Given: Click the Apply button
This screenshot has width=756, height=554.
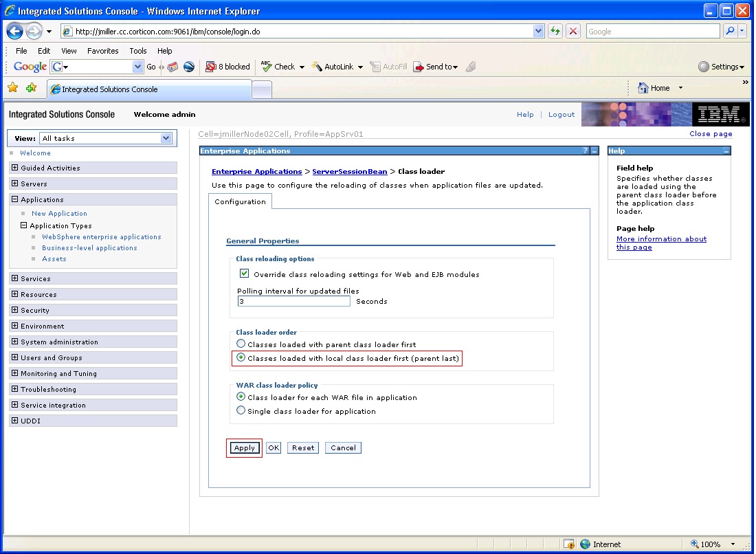Looking at the screenshot, I should point(245,448).
